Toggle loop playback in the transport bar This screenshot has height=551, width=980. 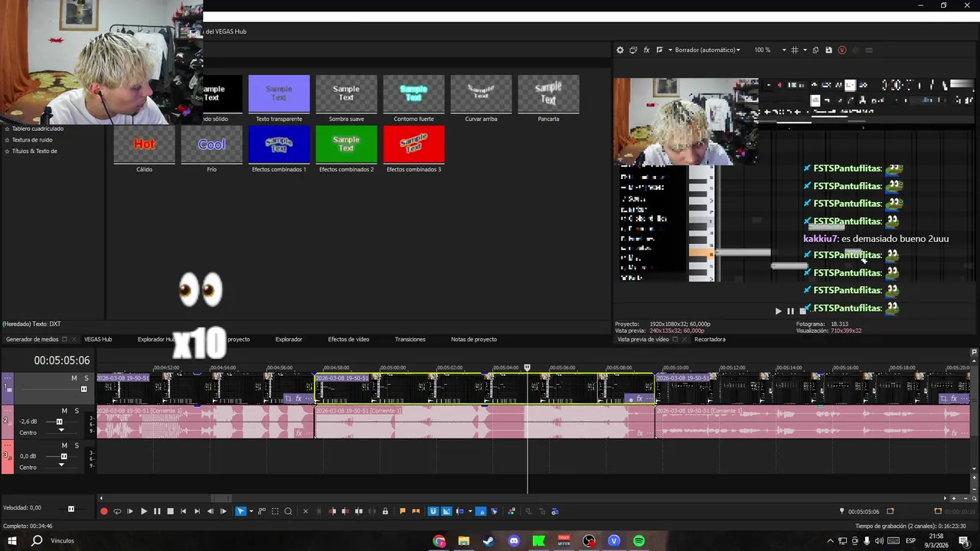(117, 511)
